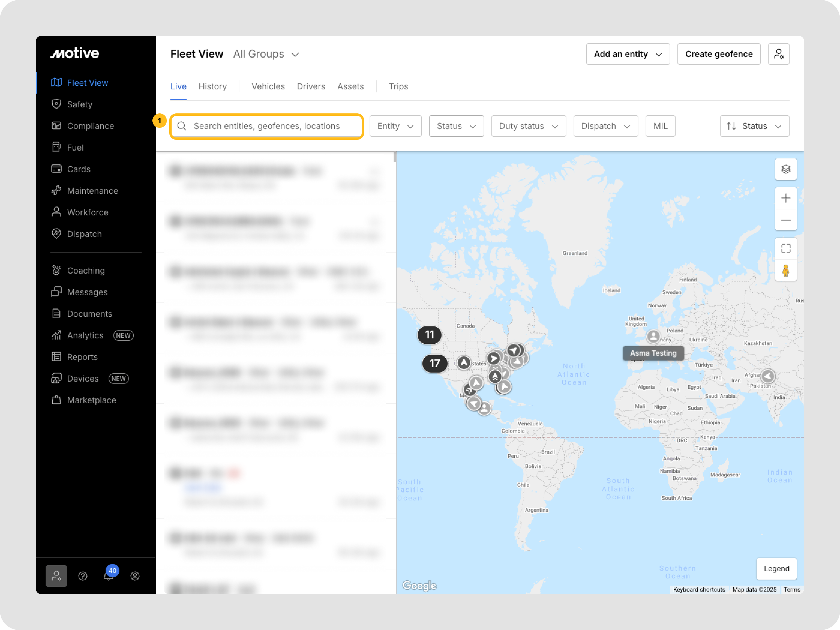Image resolution: width=840 pixels, height=630 pixels.
Task: Switch to the Drivers tab
Action: [311, 86]
